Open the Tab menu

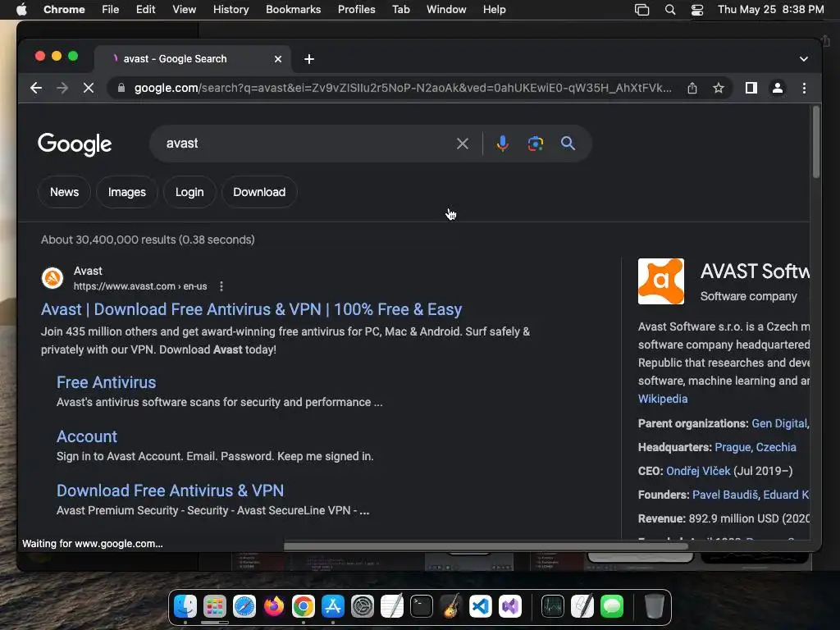(400, 10)
